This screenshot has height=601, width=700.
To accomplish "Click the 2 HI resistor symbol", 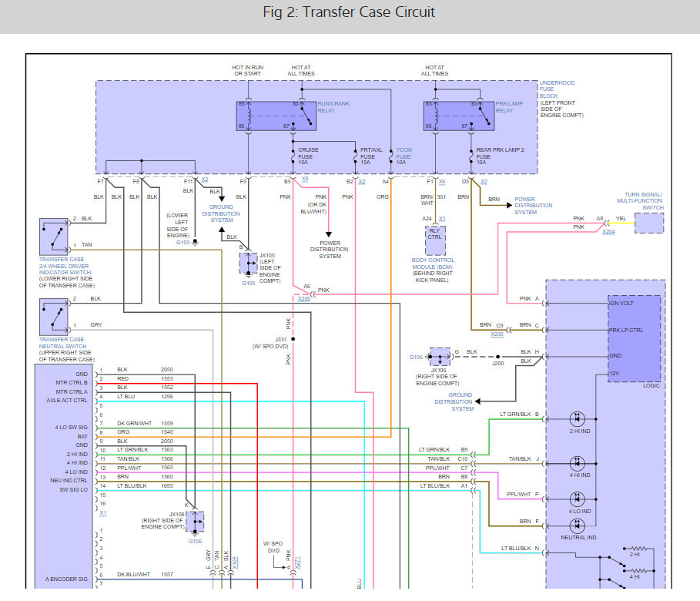I will point(639,549).
